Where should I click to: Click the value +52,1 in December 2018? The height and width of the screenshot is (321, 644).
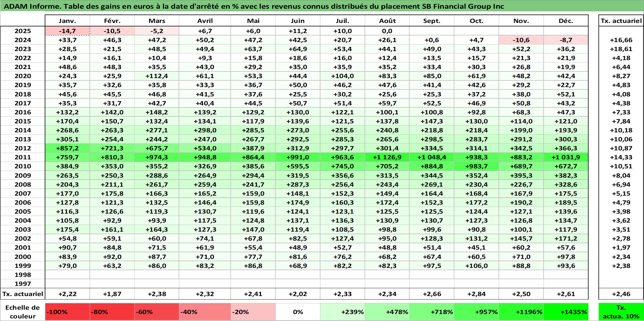(566, 94)
